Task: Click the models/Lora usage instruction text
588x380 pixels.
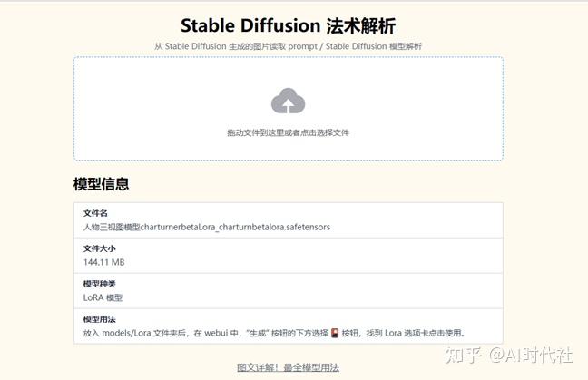Action: 274,333
